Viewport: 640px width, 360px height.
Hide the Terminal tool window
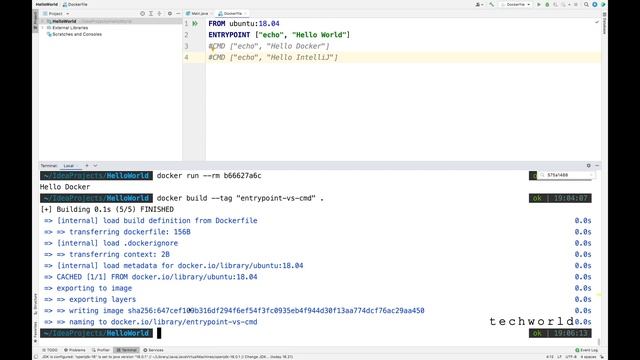coord(597,166)
